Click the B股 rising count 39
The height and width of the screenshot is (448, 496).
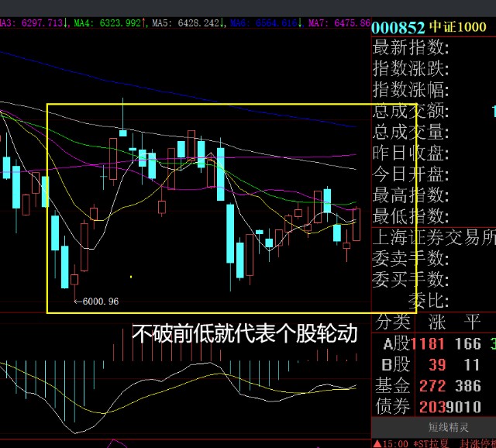pyautogui.click(x=437, y=365)
